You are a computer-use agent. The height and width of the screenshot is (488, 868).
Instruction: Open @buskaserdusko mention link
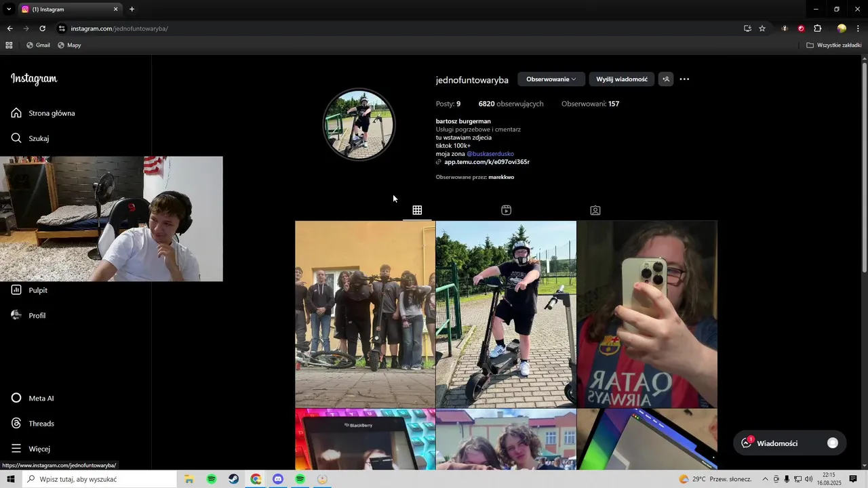point(490,154)
